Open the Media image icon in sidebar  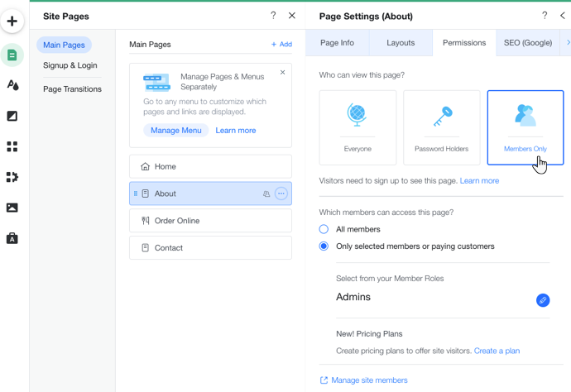(x=12, y=208)
